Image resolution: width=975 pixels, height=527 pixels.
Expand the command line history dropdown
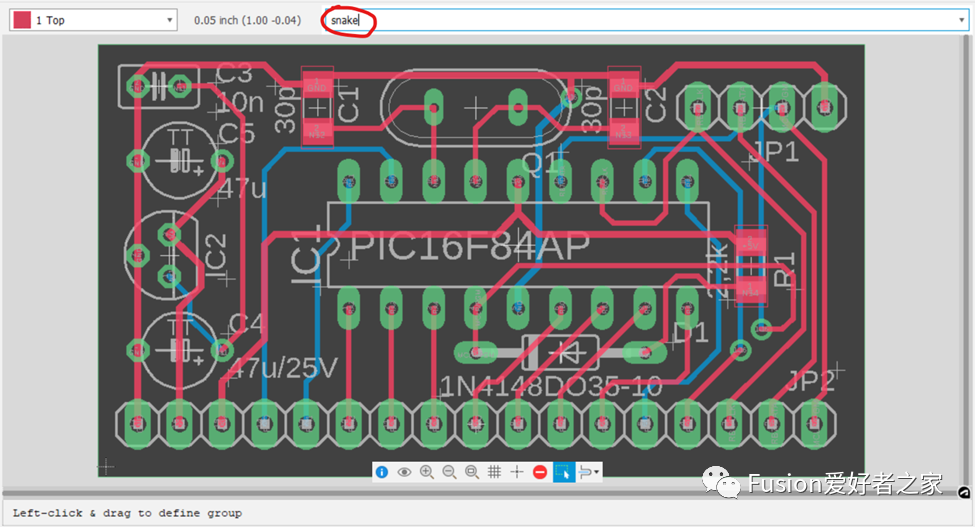[x=962, y=20]
